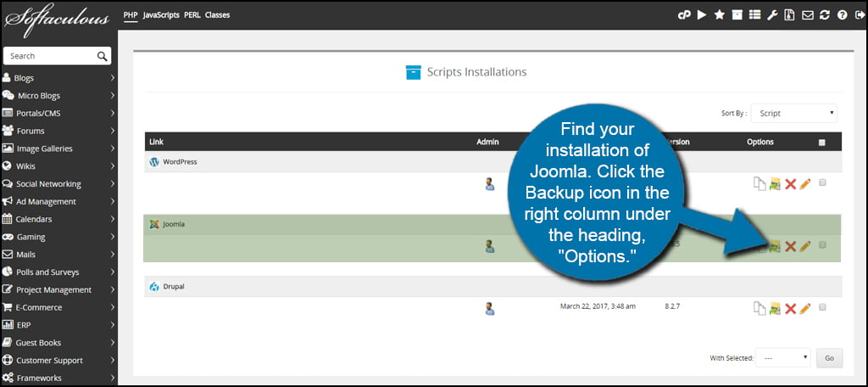Viewport: 868px width, 387px height.
Task: Tick the WordPress installation checkbox
Action: pos(822,182)
